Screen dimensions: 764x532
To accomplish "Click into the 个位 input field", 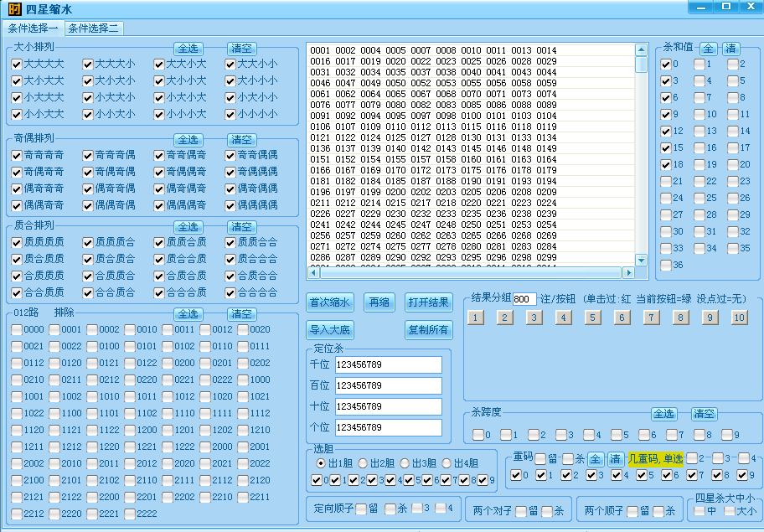I will coord(389,428).
